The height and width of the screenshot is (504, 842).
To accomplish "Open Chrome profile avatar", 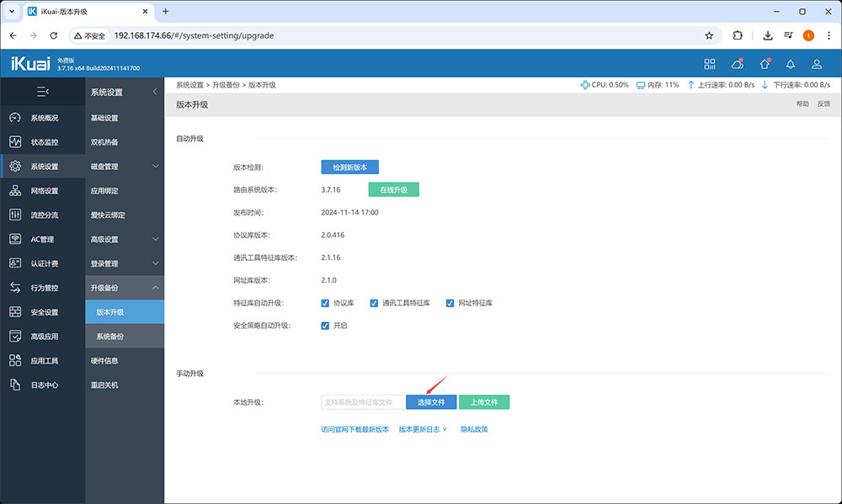I will tap(808, 35).
